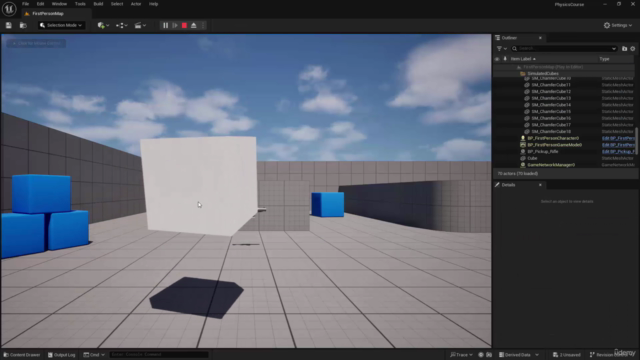
Task: Open the Edit link for BP_FirstPersonGameMode0
Action: (618, 145)
